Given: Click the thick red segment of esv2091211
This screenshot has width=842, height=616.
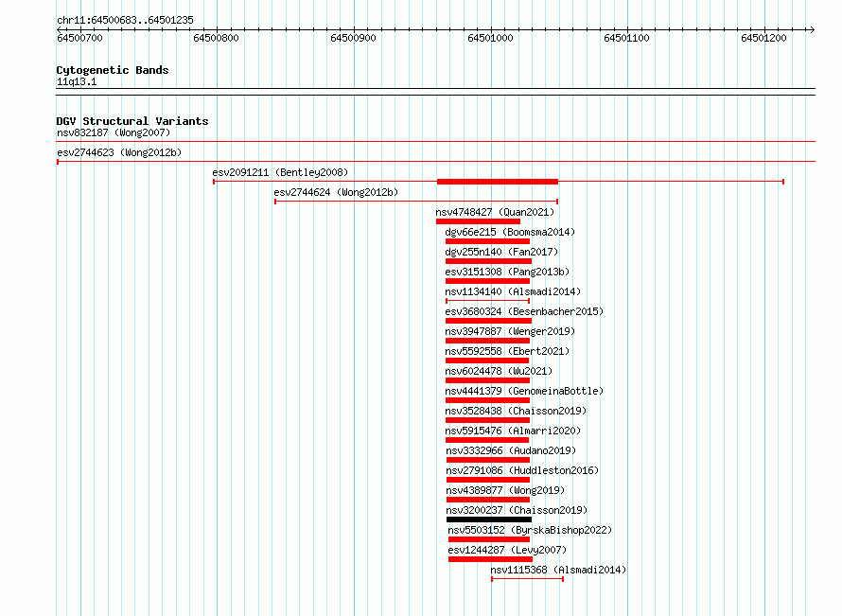Looking at the screenshot, I should pos(498,182).
